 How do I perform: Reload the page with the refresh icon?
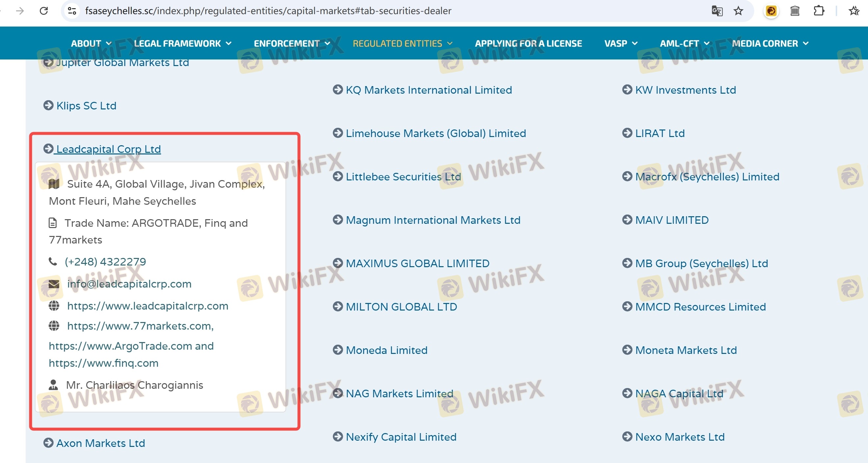click(44, 11)
